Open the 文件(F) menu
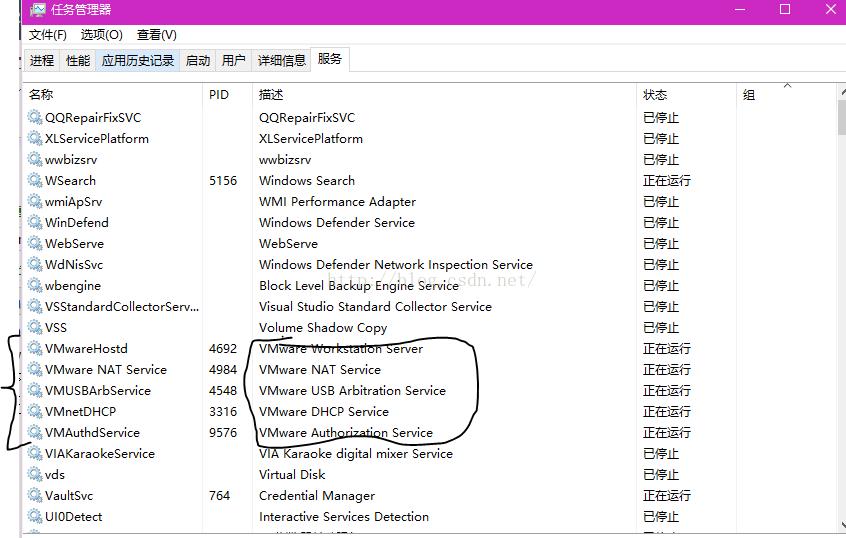Screen dimensions: 846x538 pos(47,35)
